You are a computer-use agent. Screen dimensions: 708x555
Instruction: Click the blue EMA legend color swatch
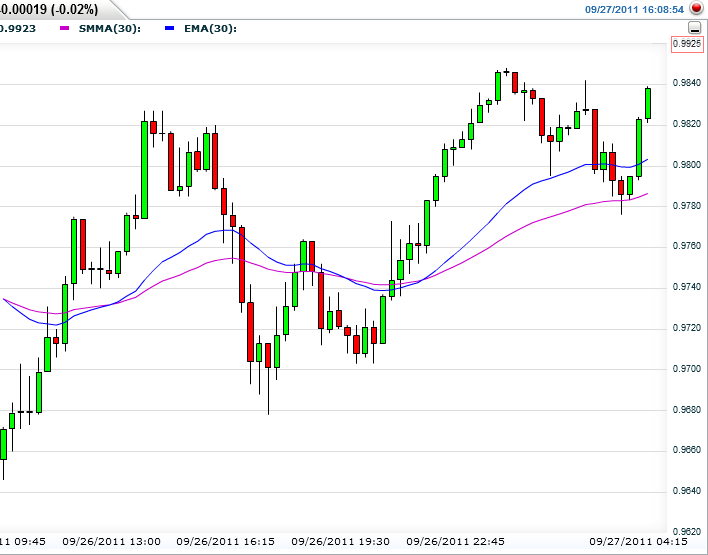point(167,28)
